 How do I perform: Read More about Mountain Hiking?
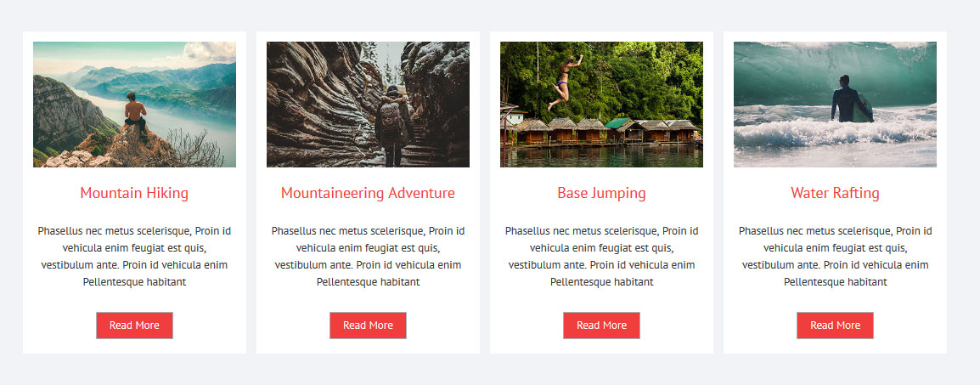pyautogui.click(x=134, y=326)
